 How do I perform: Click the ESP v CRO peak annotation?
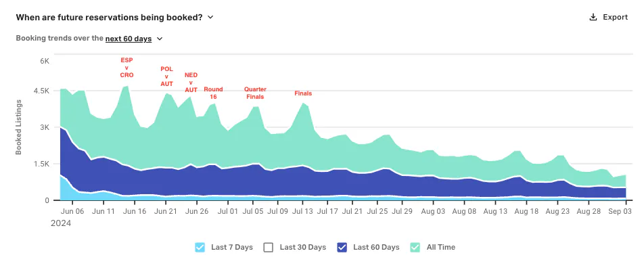[x=127, y=68]
